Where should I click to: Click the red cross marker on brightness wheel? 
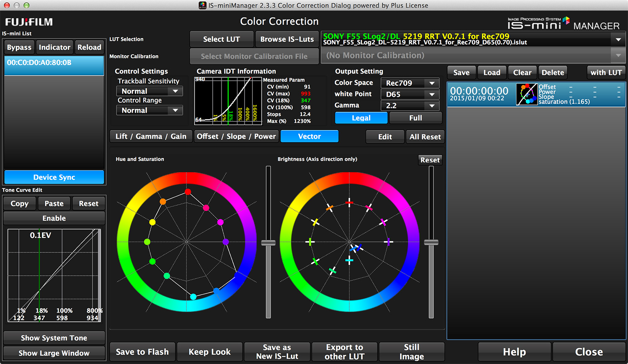pyautogui.click(x=349, y=203)
